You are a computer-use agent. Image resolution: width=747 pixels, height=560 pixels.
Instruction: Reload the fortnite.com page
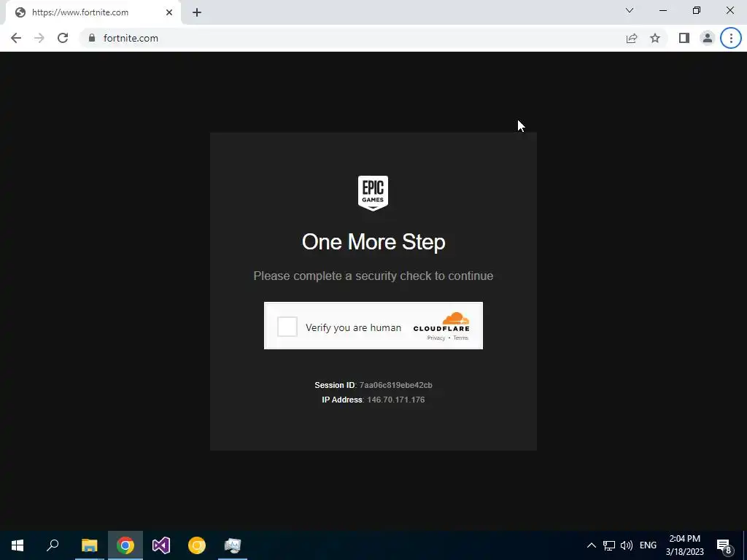click(x=63, y=38)
